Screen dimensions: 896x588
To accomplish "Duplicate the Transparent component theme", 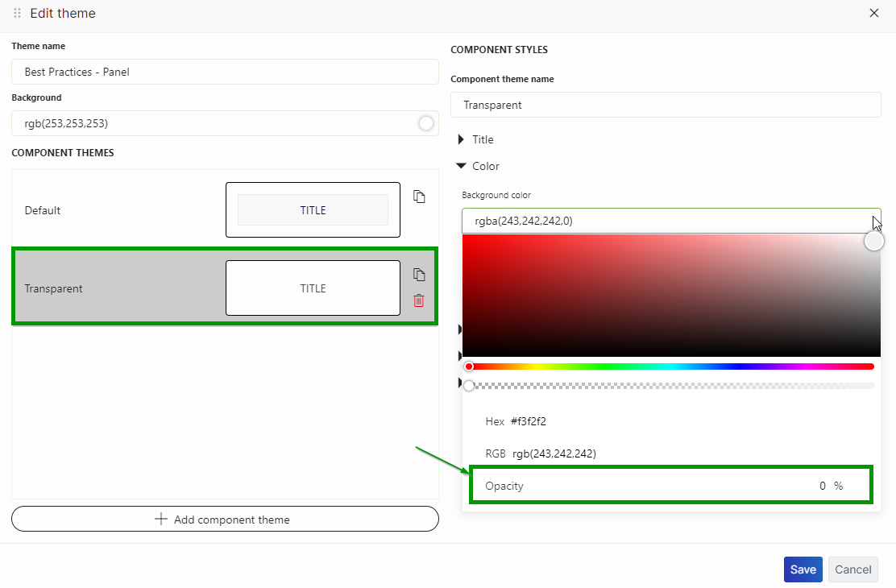I will [419, 275].
